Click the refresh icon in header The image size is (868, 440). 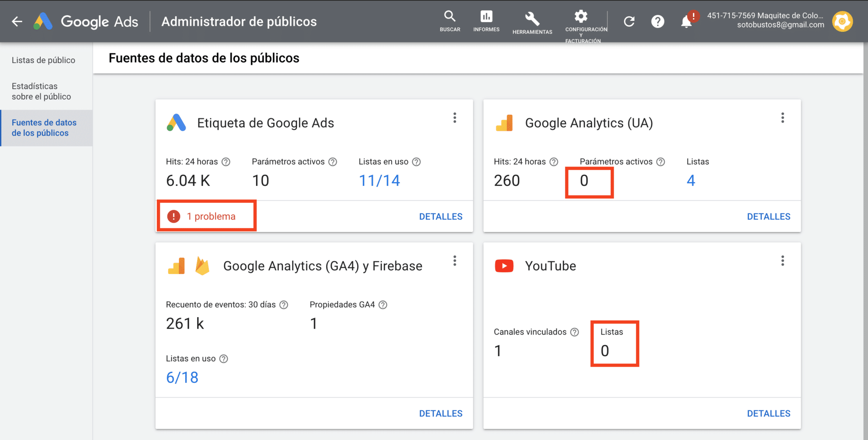pos(629,22)
